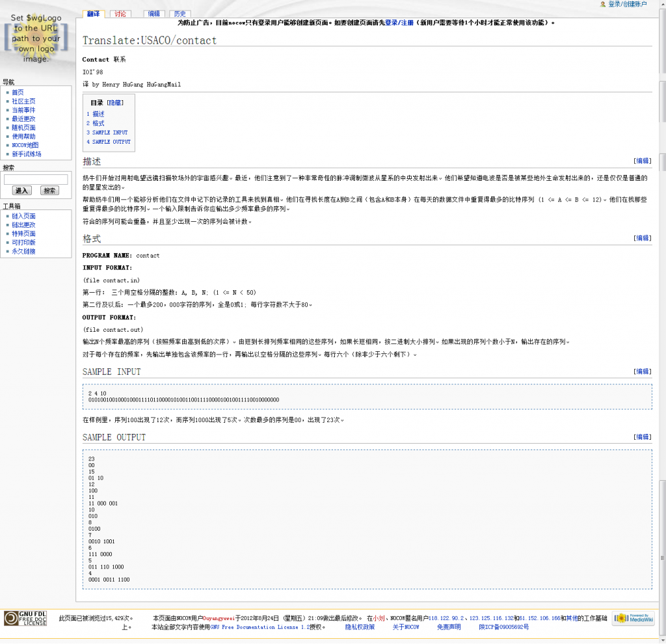
Task: Click the GNU FDL license icon
Action: pyautogui.click(x=24, y=619)
